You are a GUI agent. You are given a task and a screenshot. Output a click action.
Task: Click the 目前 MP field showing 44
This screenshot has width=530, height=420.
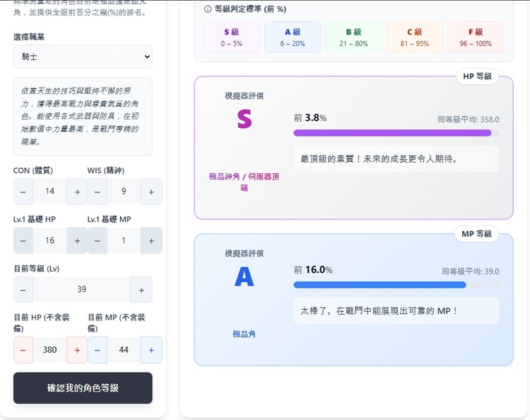click(124, 350)
